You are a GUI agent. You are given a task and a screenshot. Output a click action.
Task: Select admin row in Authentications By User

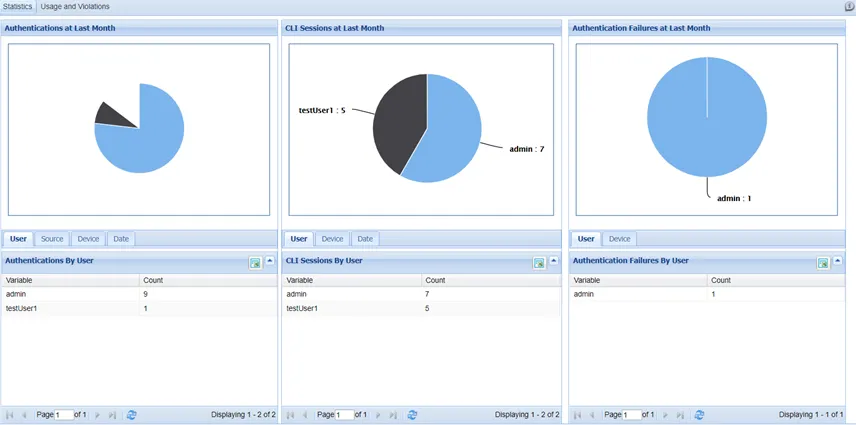point(139,294)
